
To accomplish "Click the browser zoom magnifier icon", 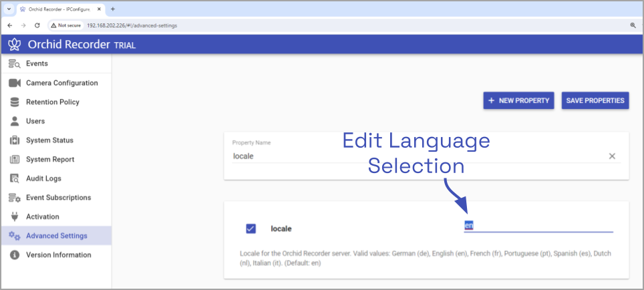I will click(633, 25).
